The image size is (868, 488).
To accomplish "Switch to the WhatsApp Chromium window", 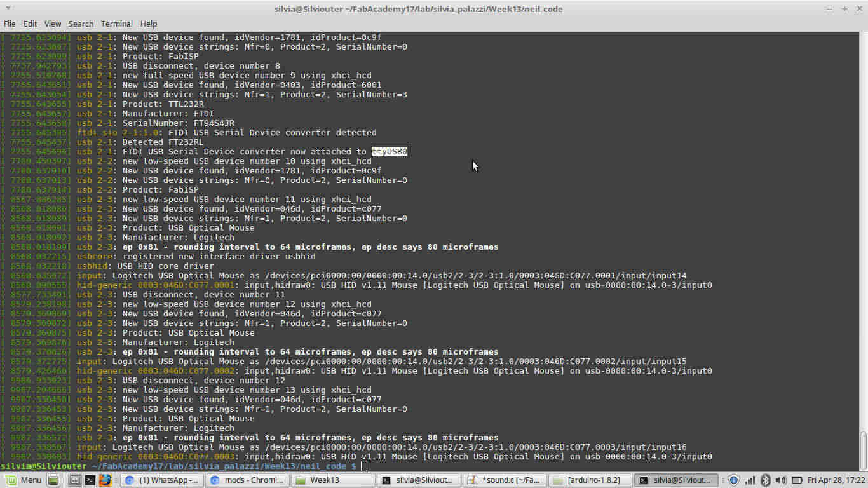I will click(x=162, y=480).
